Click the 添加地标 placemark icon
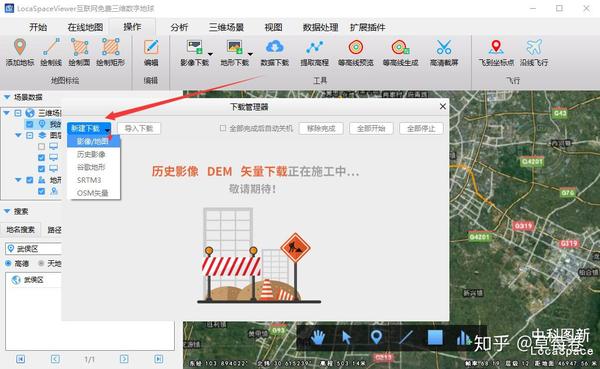 (20, 47)
